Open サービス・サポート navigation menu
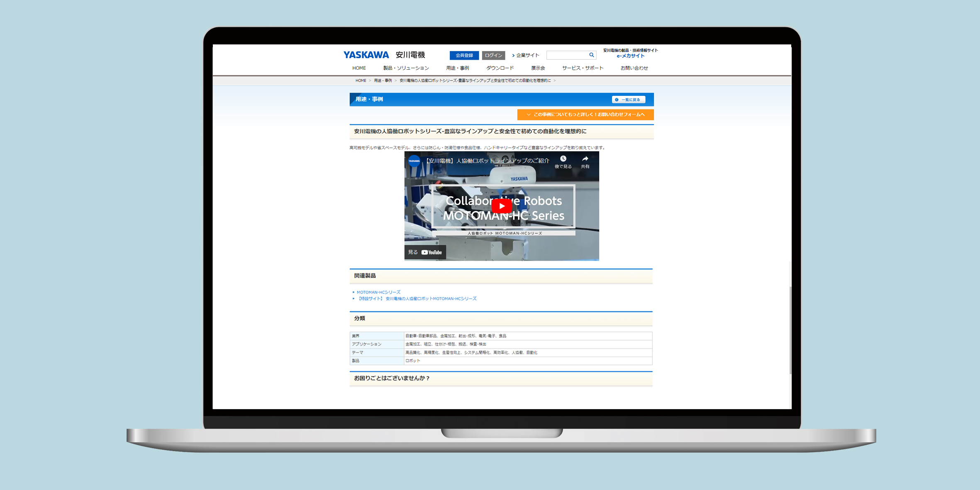The height and width of the screenshot is (490, 980). point(583,68)
